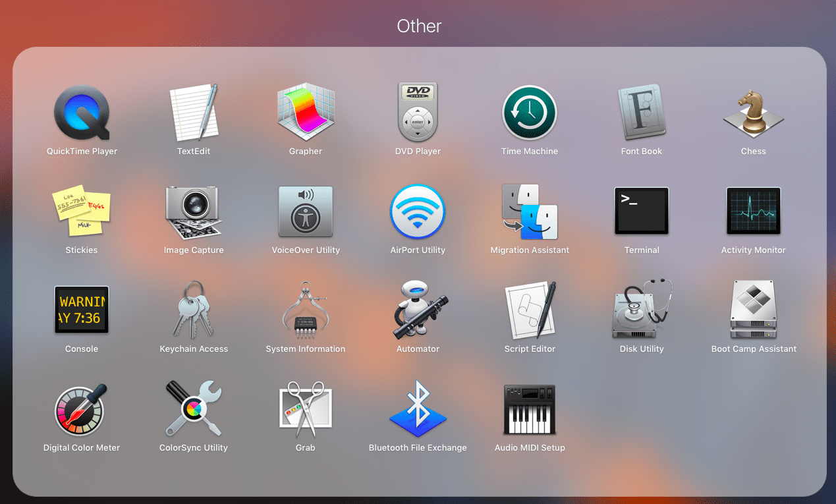
Task: Launch DVD Player
Action: (x=418, y=113)
